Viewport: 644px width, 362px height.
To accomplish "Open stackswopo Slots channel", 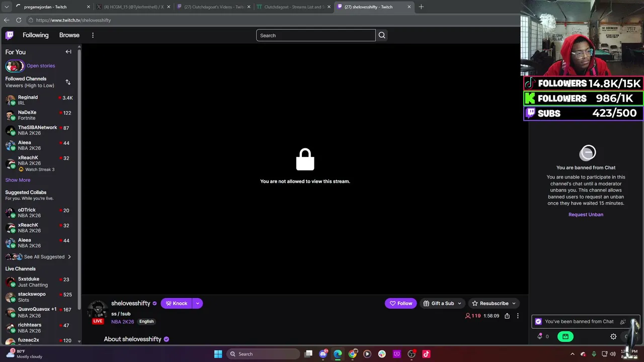I will tap(39, 297).
